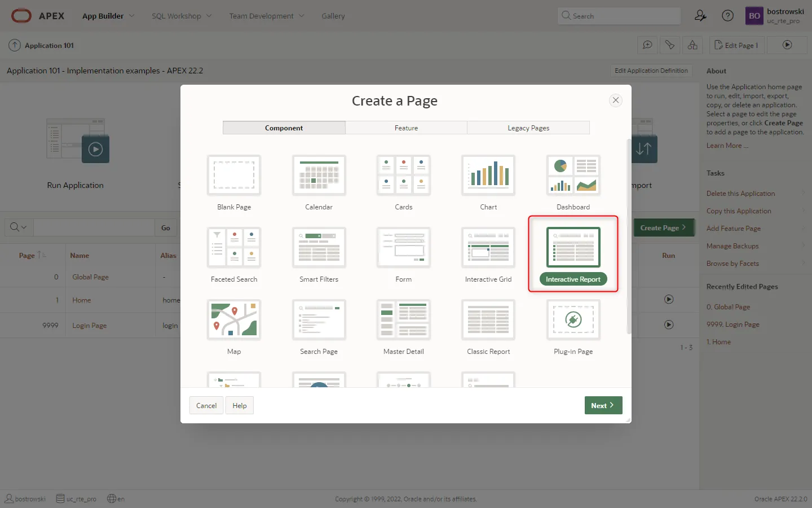
Task: Pick the Chart page type icon
Action: click(488, 176)
